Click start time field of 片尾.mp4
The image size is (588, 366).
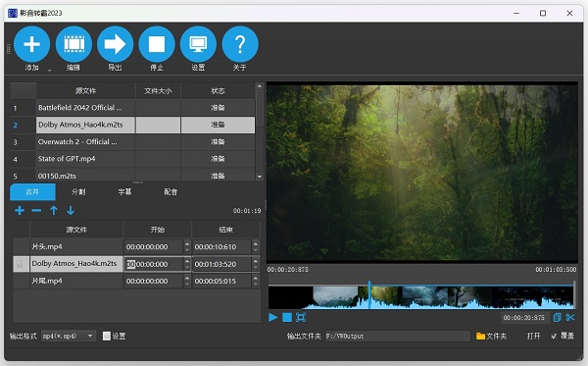point(154,281)
